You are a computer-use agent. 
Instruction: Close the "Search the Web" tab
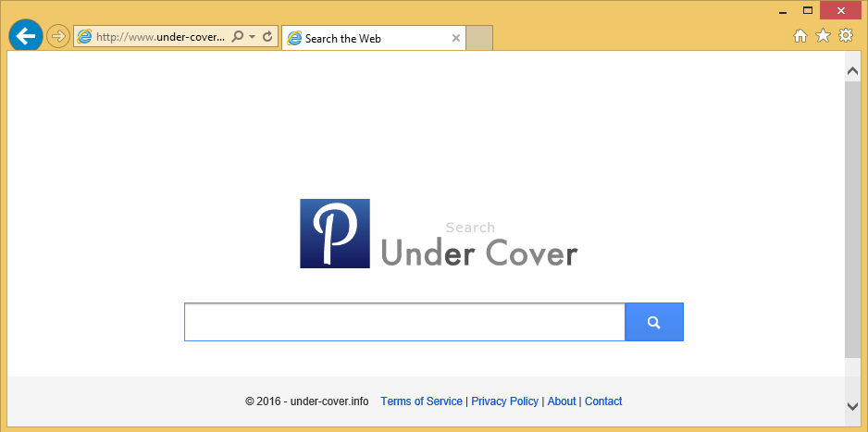pos(455,38)
